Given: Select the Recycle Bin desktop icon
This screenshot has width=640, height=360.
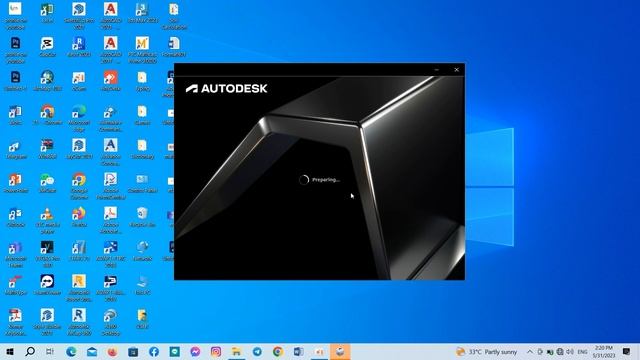Looking at the screenshot, I should [142, 217].
